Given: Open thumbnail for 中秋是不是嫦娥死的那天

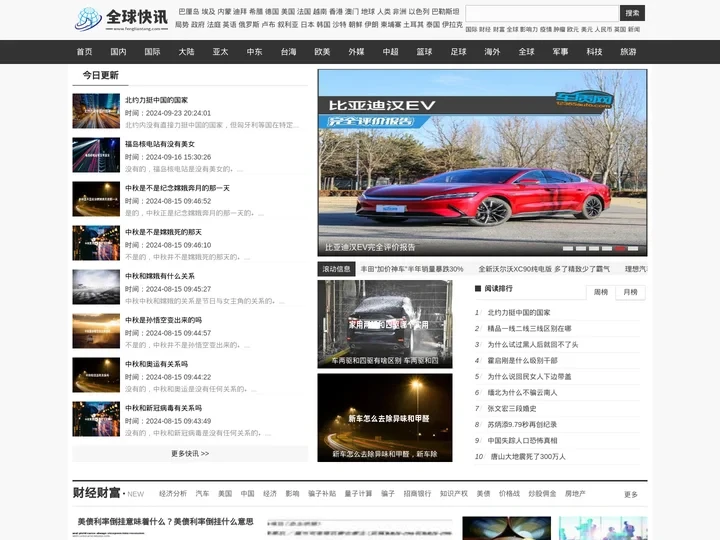Looking at the screenshot, I should (x=96, y=243).
